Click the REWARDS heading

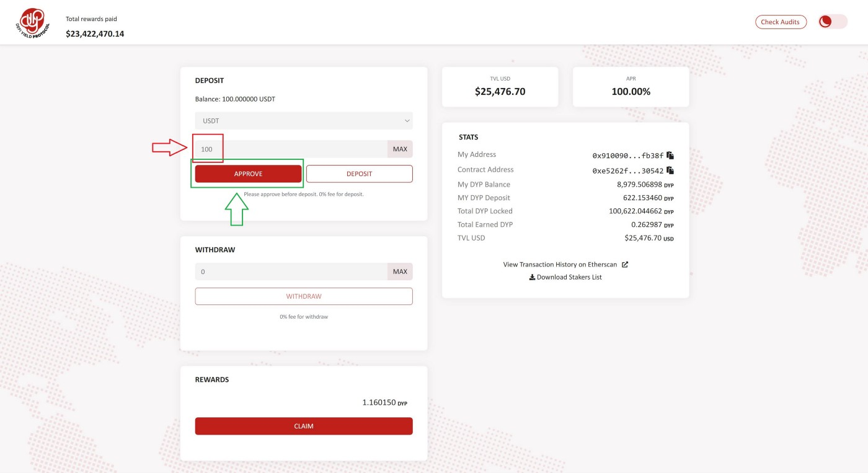212,379
